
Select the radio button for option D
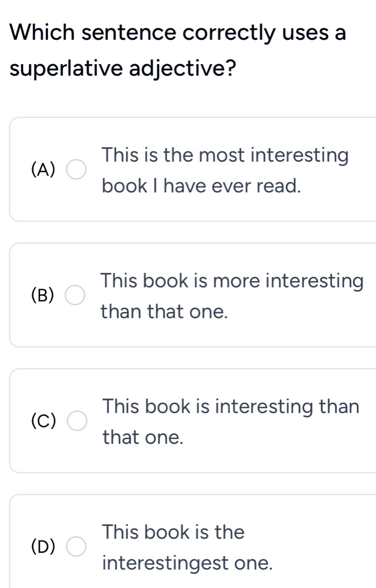click(x=75, y=546)
